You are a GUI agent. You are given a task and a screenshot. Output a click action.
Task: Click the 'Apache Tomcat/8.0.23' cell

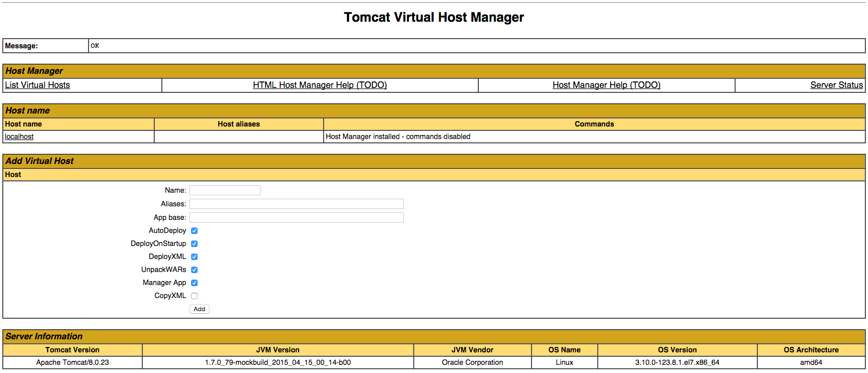click(73, 363)
